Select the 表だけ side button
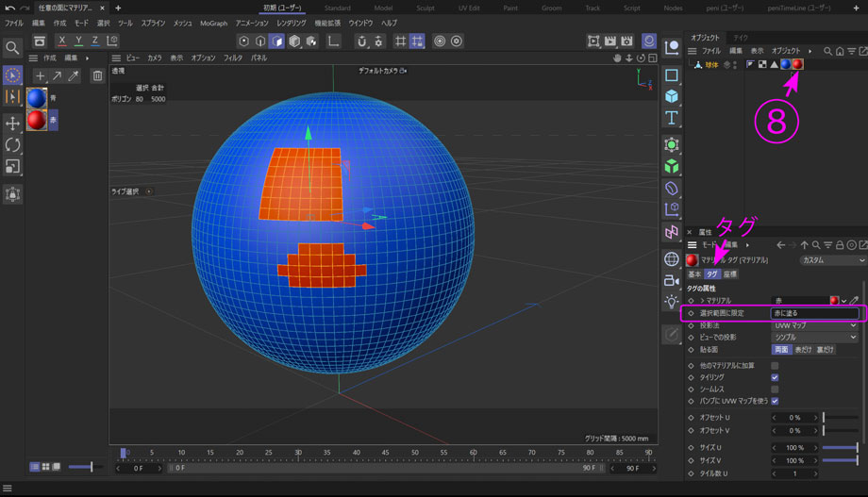868x497 pixels. 802,350
